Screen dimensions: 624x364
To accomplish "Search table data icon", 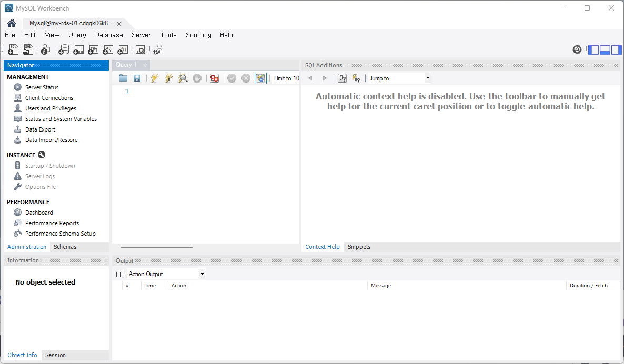I will (140, 49).
